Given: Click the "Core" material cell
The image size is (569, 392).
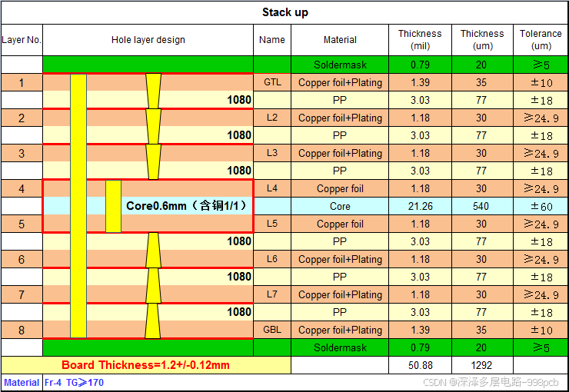Looking at the screenshot, I should tap(340, 206).
